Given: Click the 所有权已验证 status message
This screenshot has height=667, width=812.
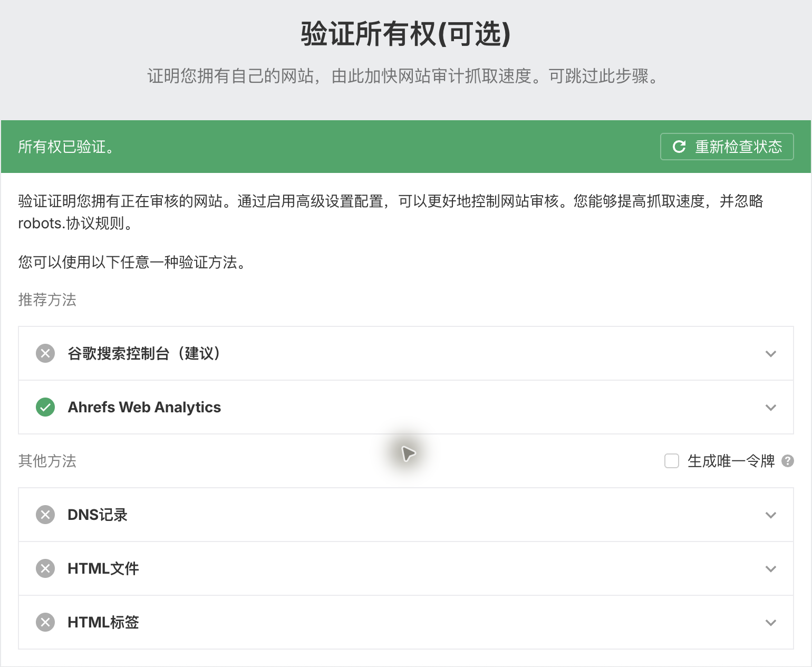Looking at the screenshot, I should click(66, 147).
